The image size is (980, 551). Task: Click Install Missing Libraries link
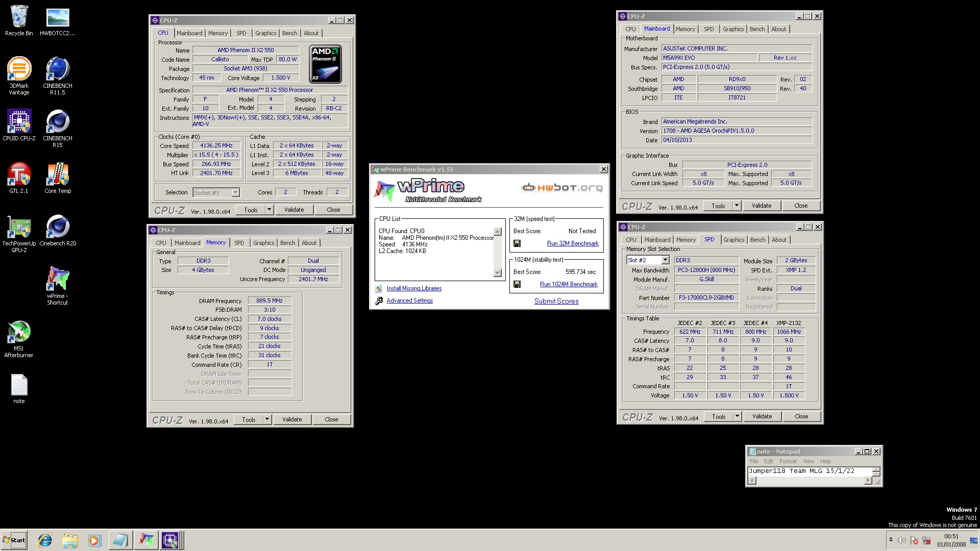click(x=414, y=288)
